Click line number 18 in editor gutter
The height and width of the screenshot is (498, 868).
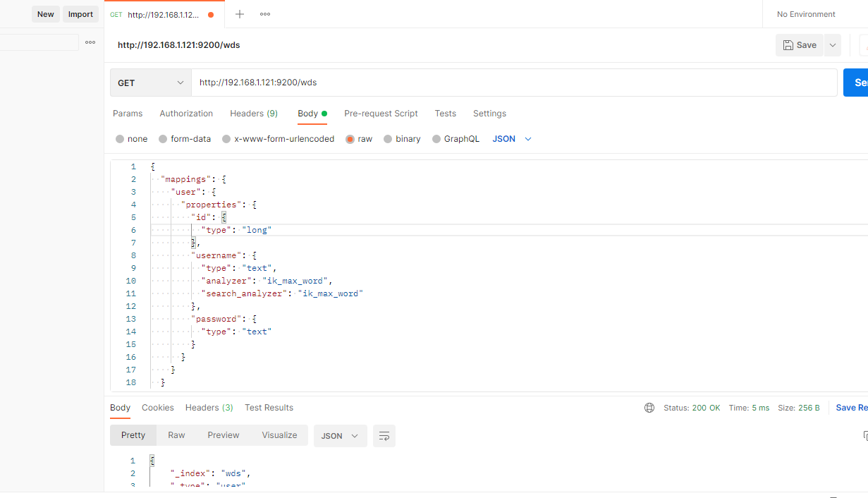(x=131, y=382)
